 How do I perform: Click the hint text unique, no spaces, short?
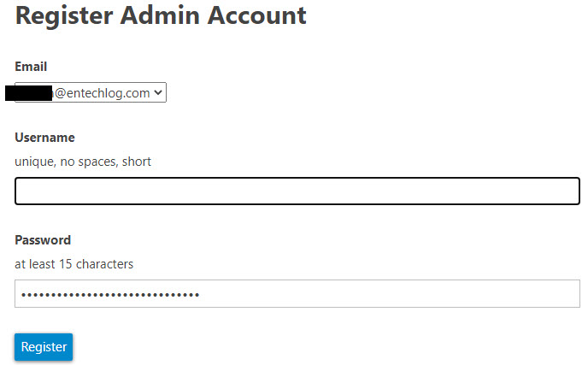pos(83,162)
